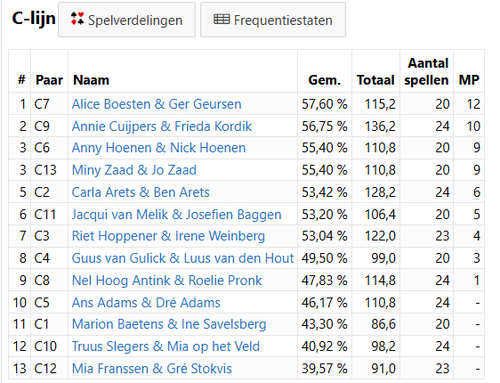
Task: Click the table icon on Frequentiestaten
Action: (221, 20)
